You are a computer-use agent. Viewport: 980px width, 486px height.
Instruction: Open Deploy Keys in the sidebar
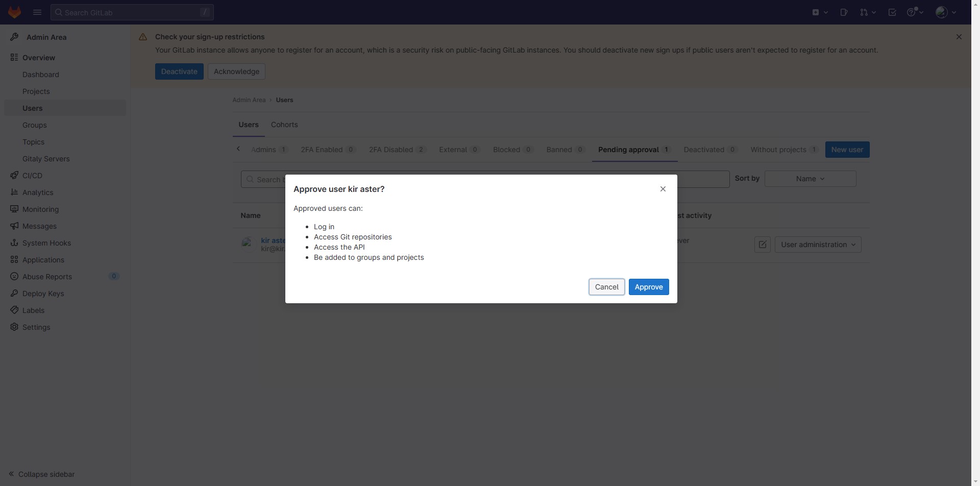coord(65,294)
